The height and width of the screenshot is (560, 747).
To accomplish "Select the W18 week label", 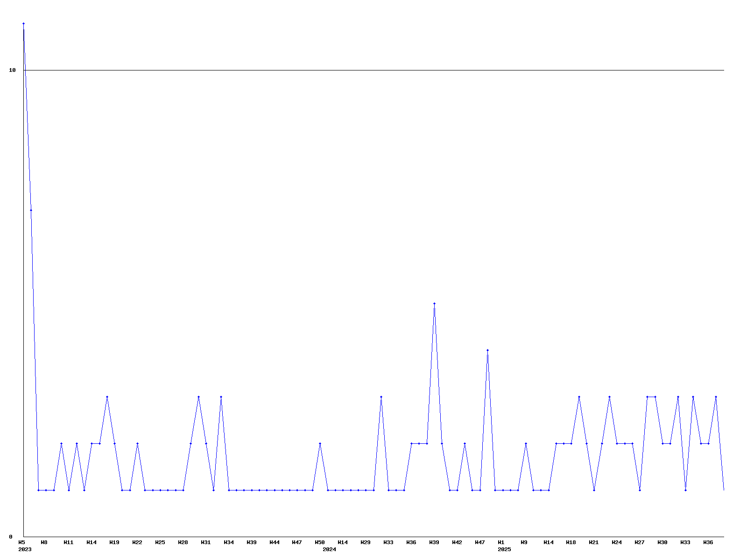I will coord(571,542).
